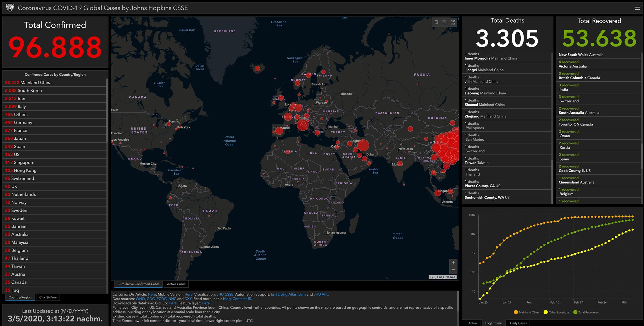The width and height of the screenshot is (644, 326).
Task: Pick the US row with 162 cases
Action: [55, 155]
